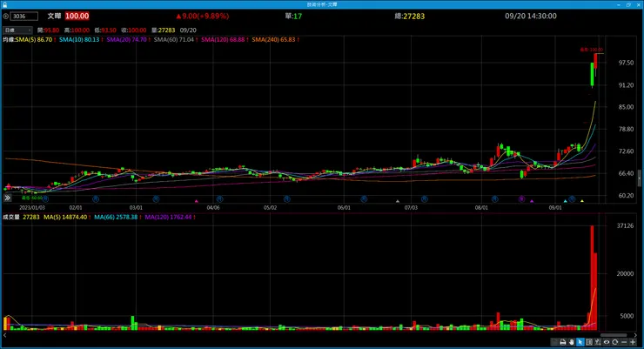Click the refresh circle icon
This screenshot has height=349, width=644.
tap(614, 342)
